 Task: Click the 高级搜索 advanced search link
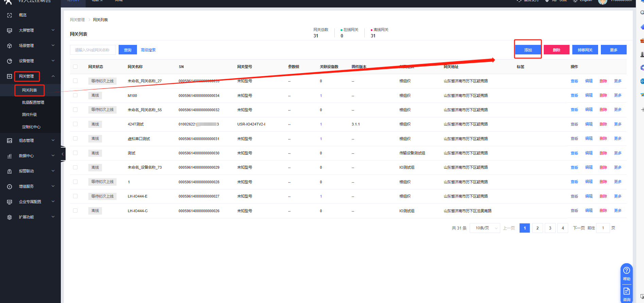click(148, 50)
